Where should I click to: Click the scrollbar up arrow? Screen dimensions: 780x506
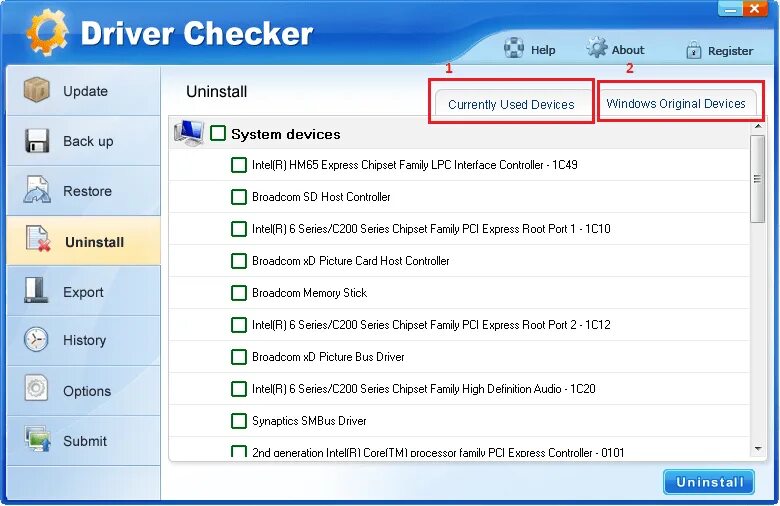tap(758, 126)
